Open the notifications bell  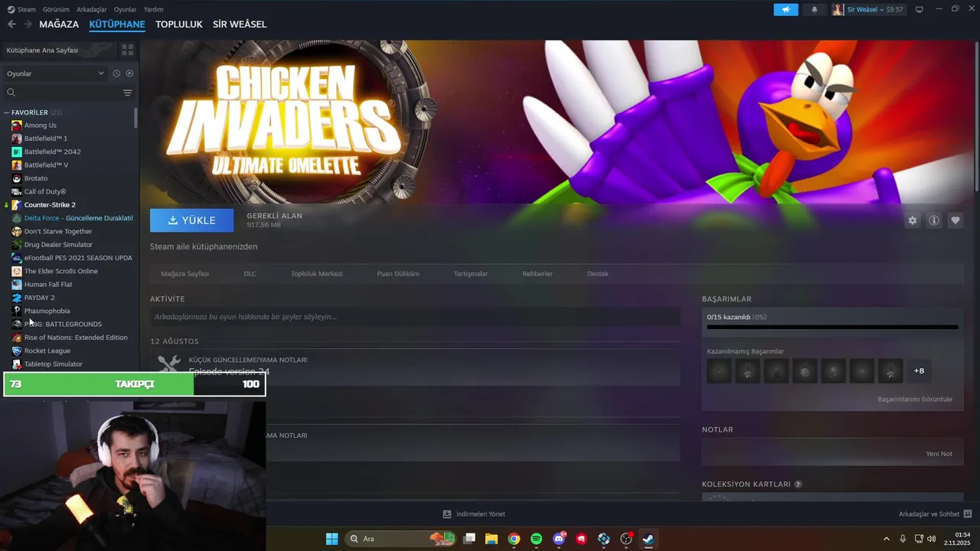coord(815,9)
